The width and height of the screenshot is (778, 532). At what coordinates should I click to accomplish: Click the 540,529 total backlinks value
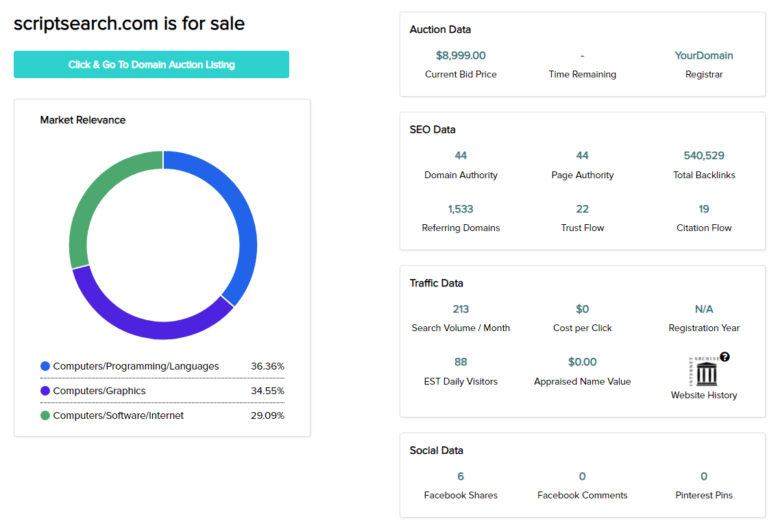(x=704, y=156)
